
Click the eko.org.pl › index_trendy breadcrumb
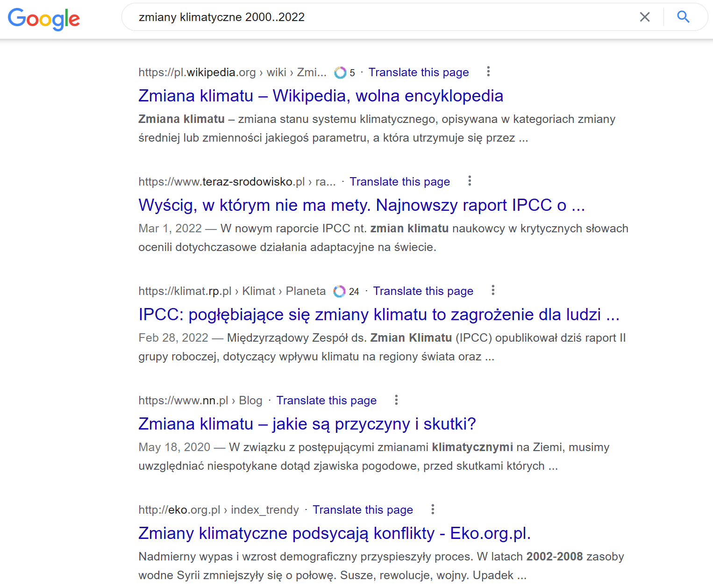tap(219, 510)
